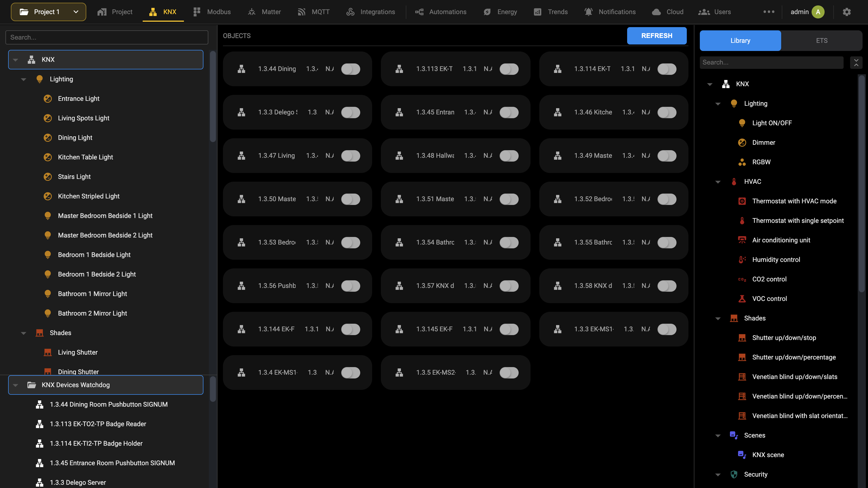Select the Dimmer icon in Library

point(742,142)
